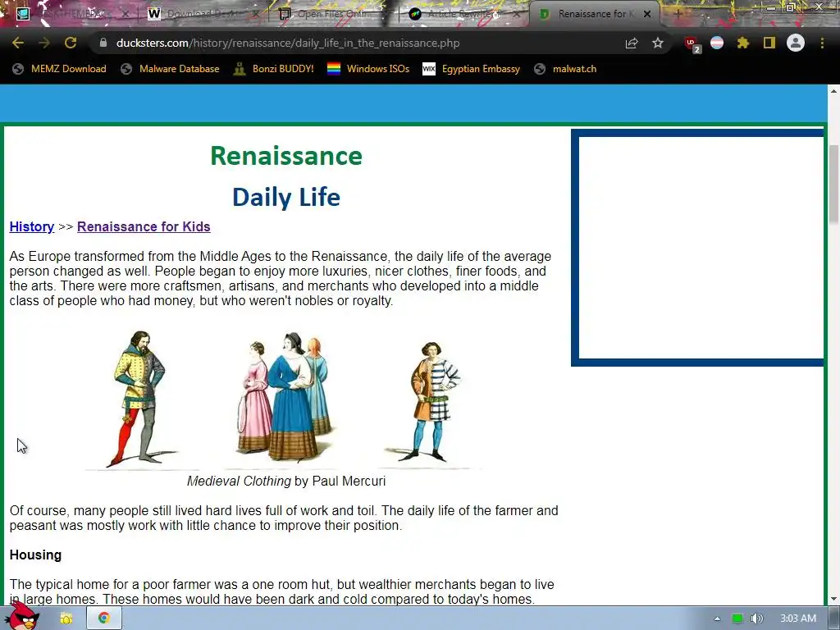Viewport: 840px width, 630px height.
Task: Bookmark this page with the star icon
Action: (658, 43)
